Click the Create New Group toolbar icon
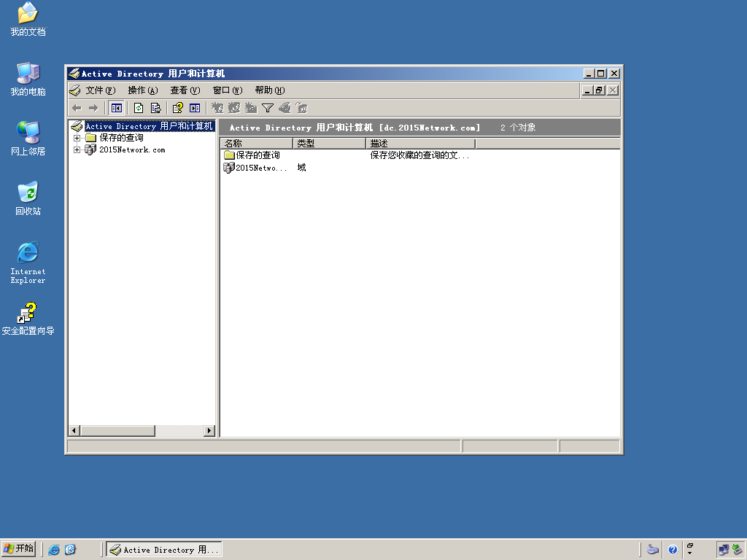This screenshot has height=560, width=747. tap(234, 108)
